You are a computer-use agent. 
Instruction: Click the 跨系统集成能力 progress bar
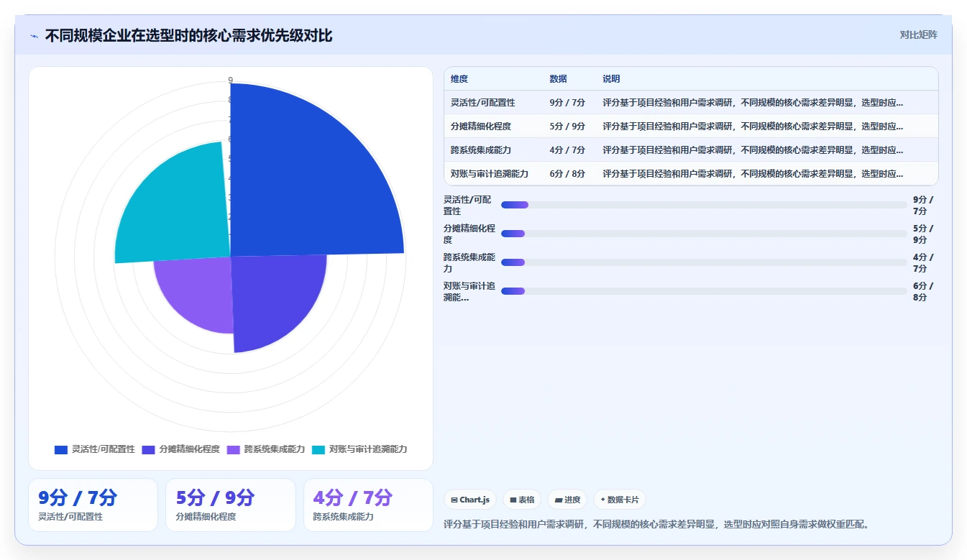coord(704,262)
